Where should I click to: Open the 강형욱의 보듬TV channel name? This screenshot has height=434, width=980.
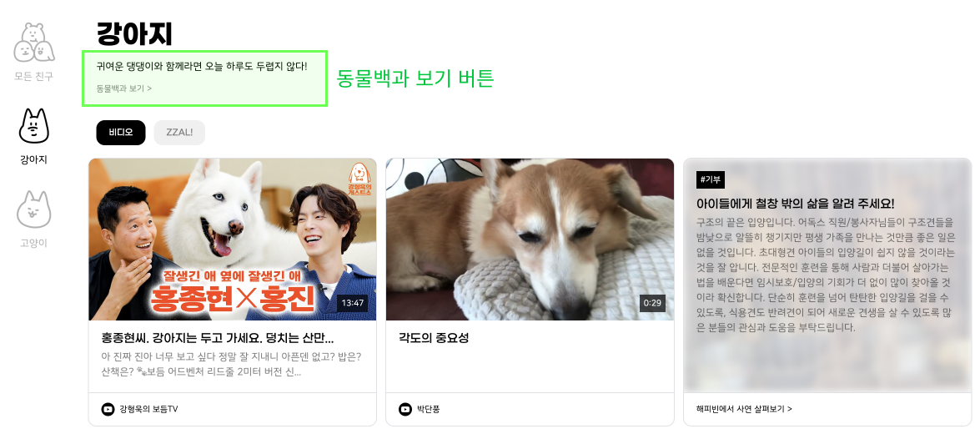coord(148,409)
